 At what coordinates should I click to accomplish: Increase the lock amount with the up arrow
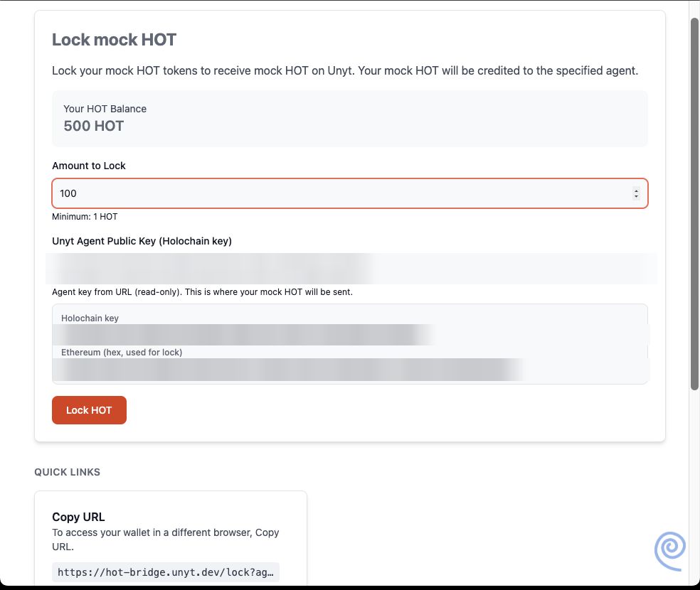pyautogui.click(x=636, y=191)
